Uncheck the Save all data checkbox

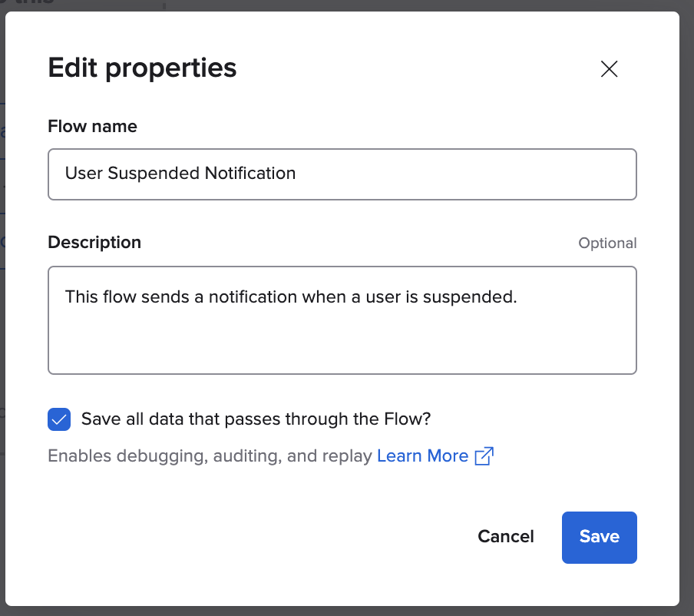pyautogui.click(x=59, y=419)
